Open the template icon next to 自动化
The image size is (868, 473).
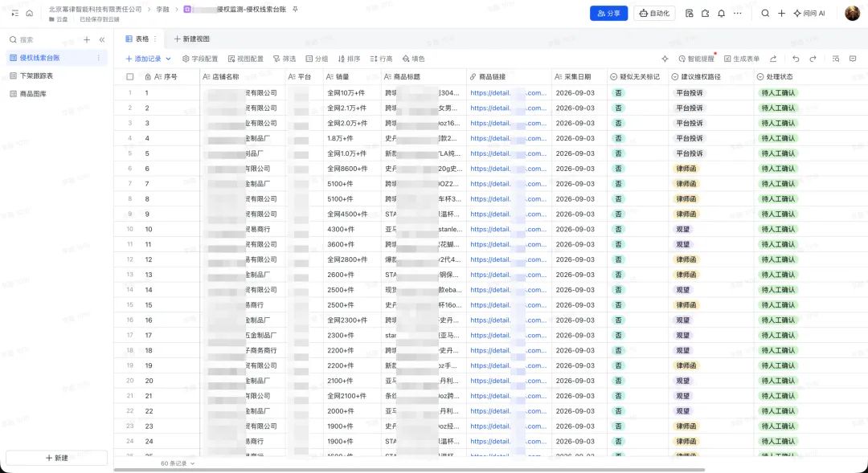pos(690,14)
